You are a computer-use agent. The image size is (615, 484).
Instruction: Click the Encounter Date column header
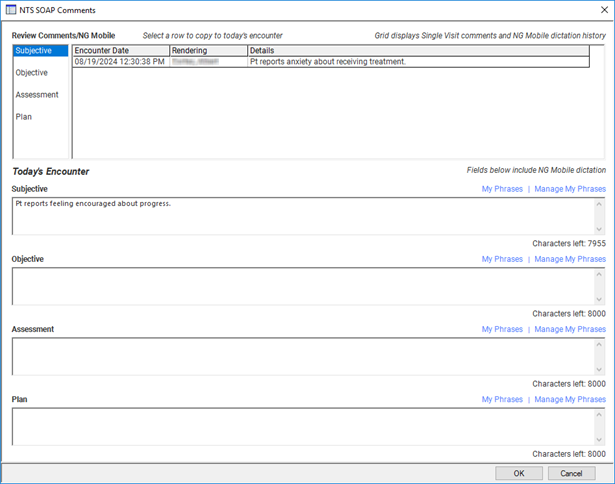[121, 51]
